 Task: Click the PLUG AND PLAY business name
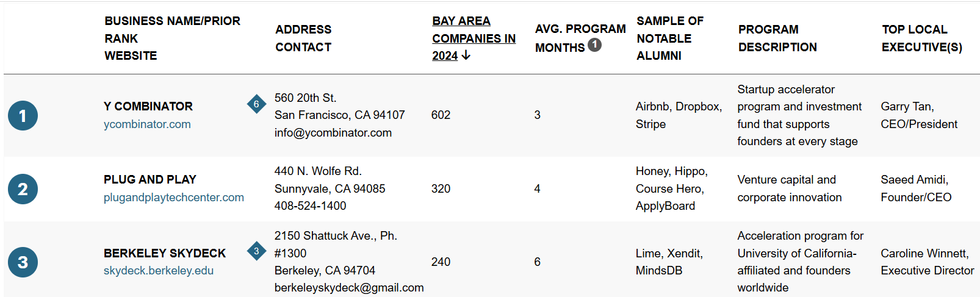[x=150, y=180]
